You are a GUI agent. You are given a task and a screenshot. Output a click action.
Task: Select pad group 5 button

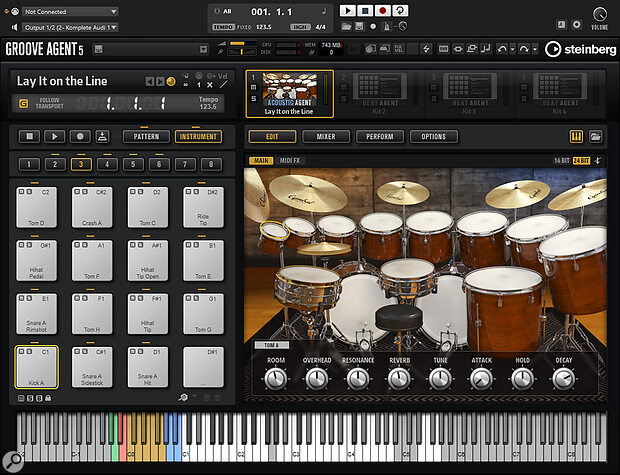coord(132,164)
